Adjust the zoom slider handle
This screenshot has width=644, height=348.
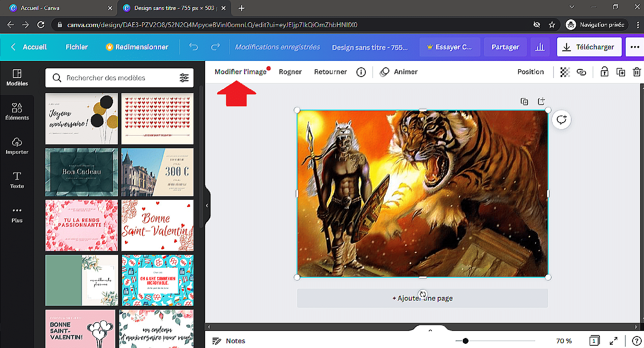465,341
